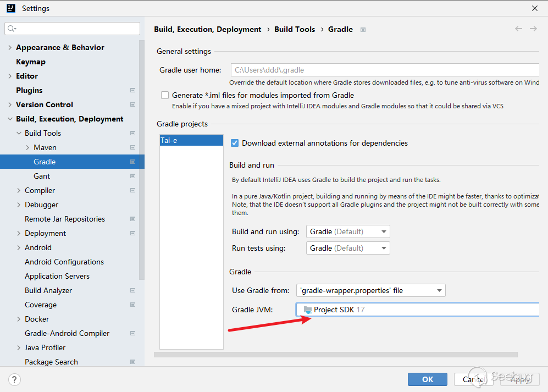Click project settings icon beside Maven
The width and height of the screenshot is (548, 392).
[x=132, y=147]
